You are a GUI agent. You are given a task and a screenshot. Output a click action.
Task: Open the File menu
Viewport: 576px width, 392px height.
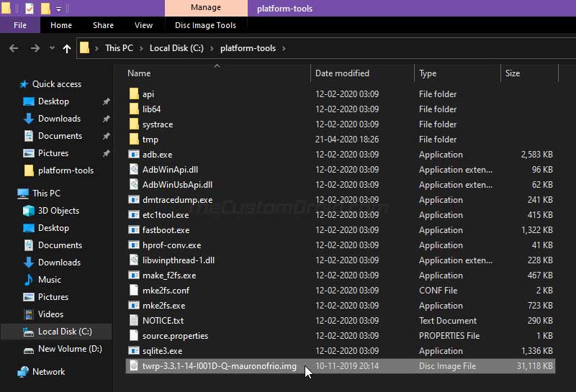coord(20,25)
